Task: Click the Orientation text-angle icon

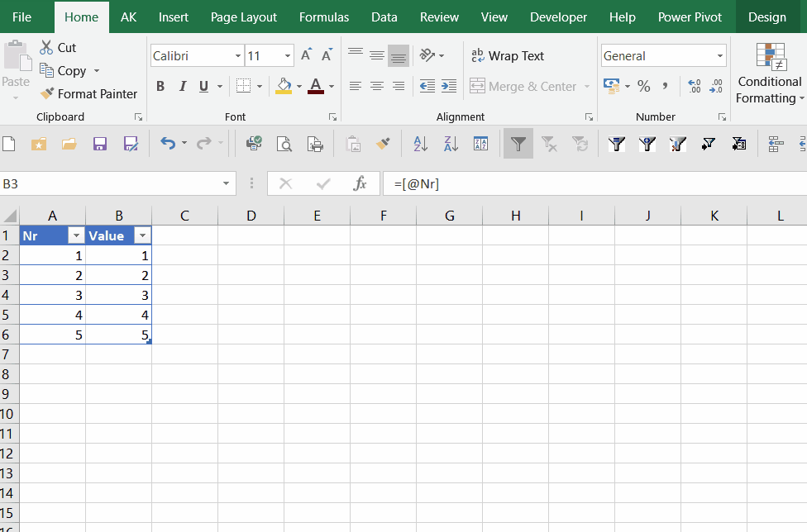Action: click(427, 55)
